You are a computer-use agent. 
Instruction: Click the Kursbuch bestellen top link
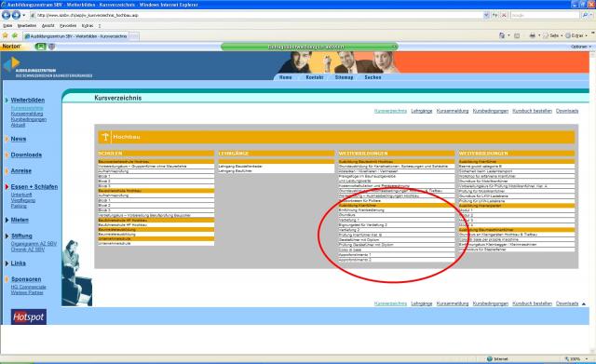pyautogui.click(x=532, y=111)
